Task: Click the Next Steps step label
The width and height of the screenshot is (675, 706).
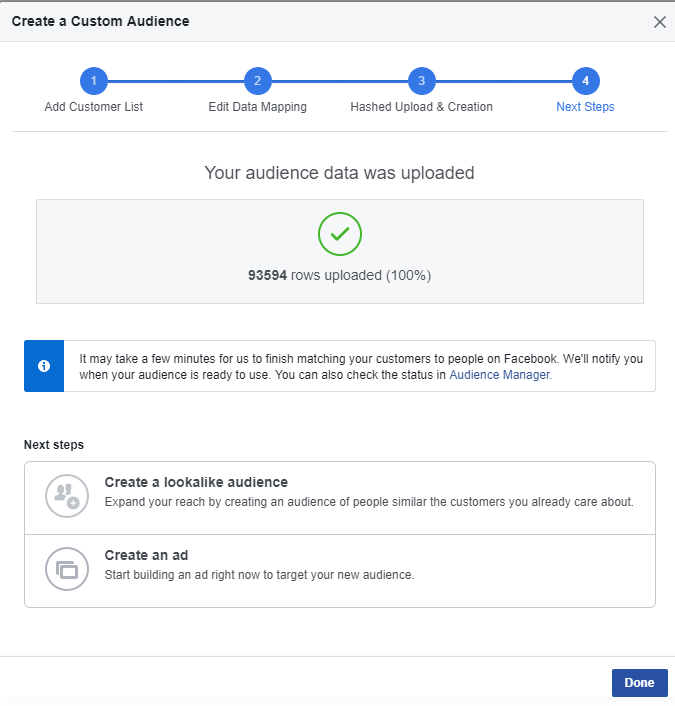Action: pyautogui.click(x=585, y=107)
